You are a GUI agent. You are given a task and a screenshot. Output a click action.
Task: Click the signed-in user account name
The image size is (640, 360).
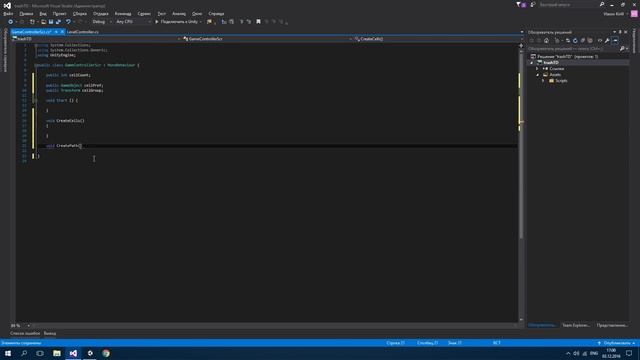613,13
